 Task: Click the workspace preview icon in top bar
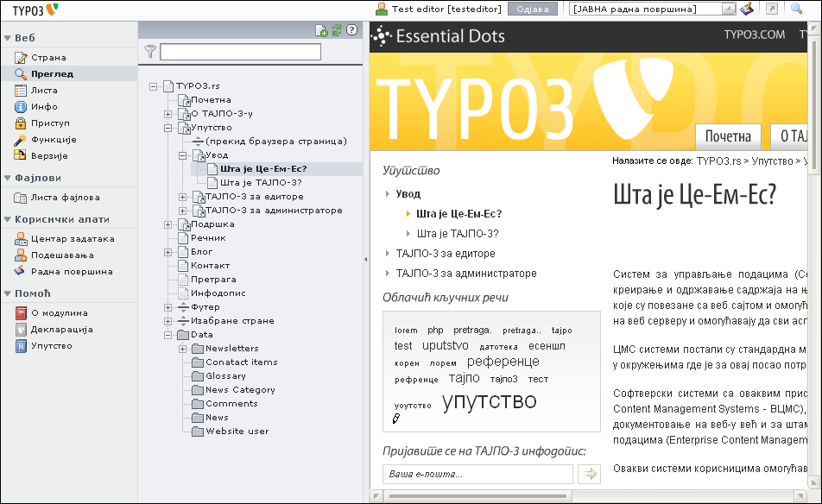(x=747, y=9)
